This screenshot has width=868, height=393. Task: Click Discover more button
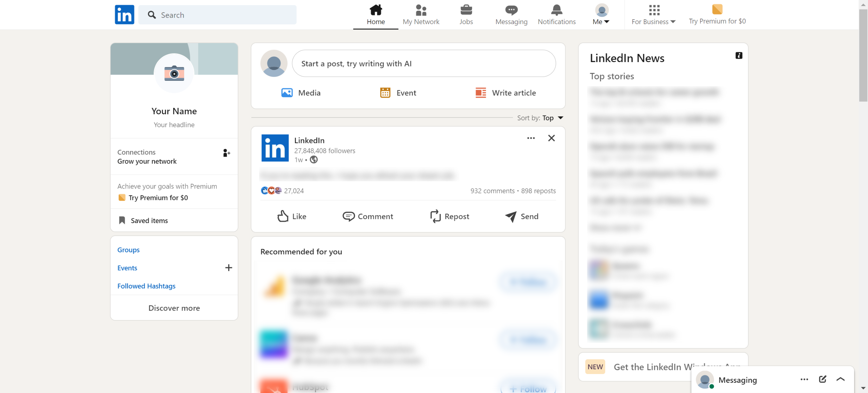174,308
